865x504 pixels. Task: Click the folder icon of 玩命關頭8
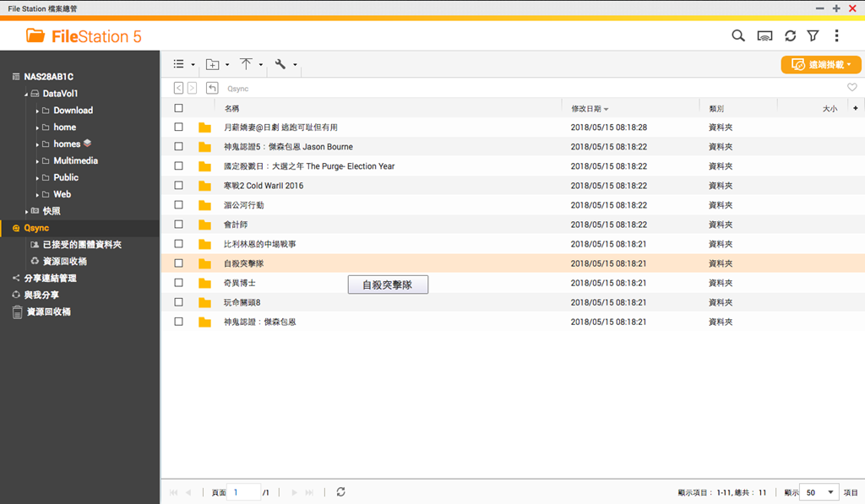pos(204,302)
